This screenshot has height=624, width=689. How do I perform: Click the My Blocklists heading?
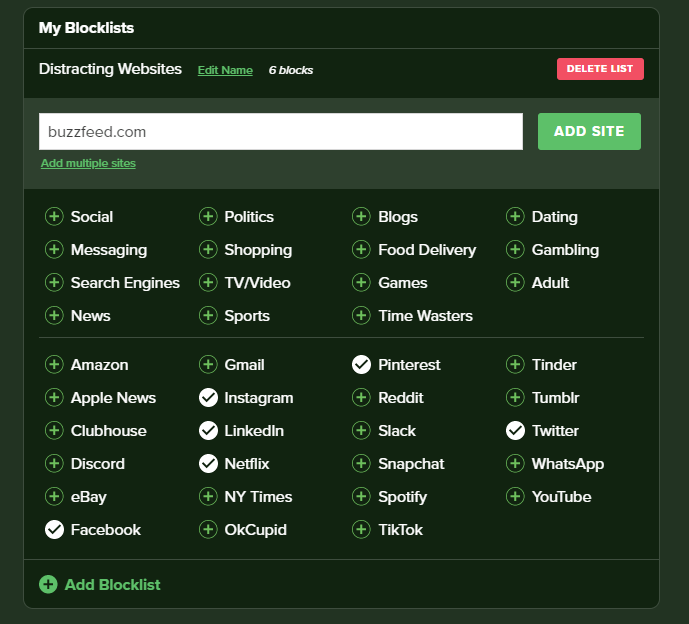click(86, 28)
